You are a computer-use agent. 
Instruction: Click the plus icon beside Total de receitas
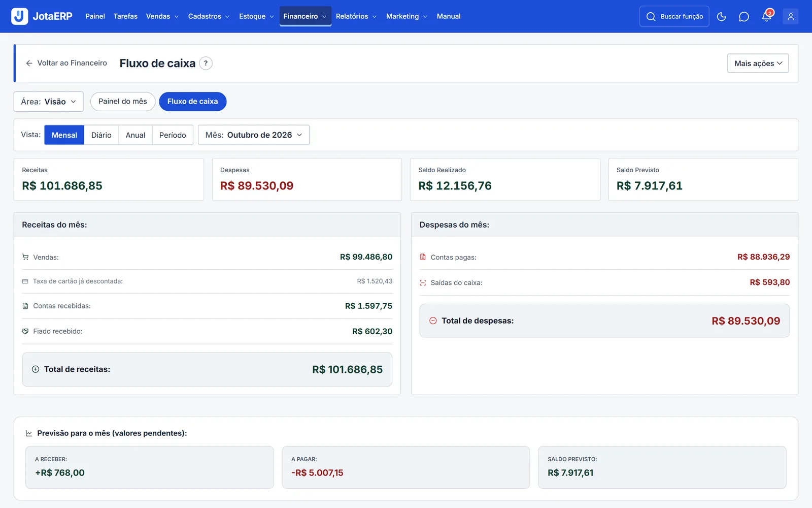point(36,369)
